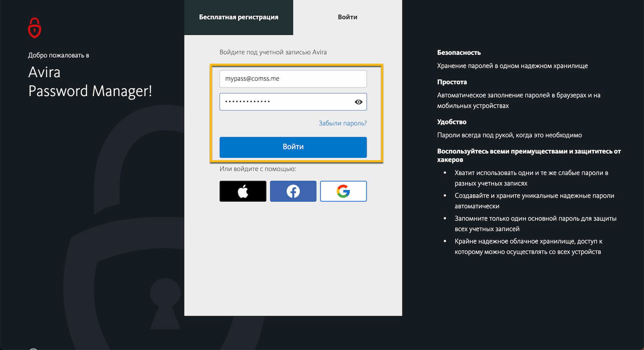Switch to the Бесплатная регистрация tab
This screenshot has height=350, width=644.
pyautogui.click(x=239, y=17)
